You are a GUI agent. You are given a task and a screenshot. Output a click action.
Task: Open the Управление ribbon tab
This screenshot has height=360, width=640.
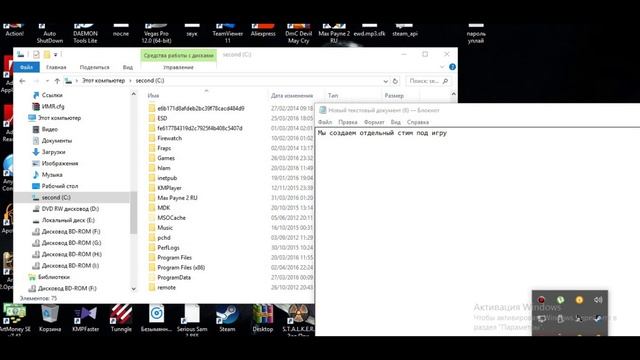point(178,67)
